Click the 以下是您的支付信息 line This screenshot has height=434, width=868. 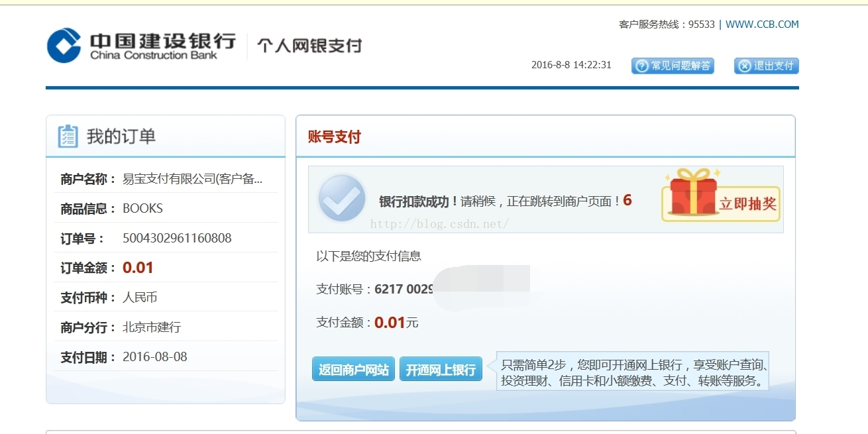click(x=368, y=256)
